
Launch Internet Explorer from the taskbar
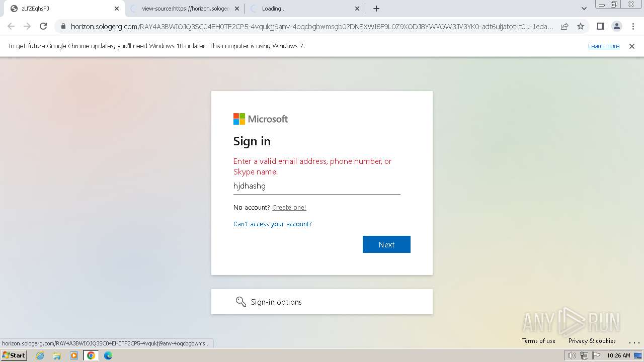point(40,355)
